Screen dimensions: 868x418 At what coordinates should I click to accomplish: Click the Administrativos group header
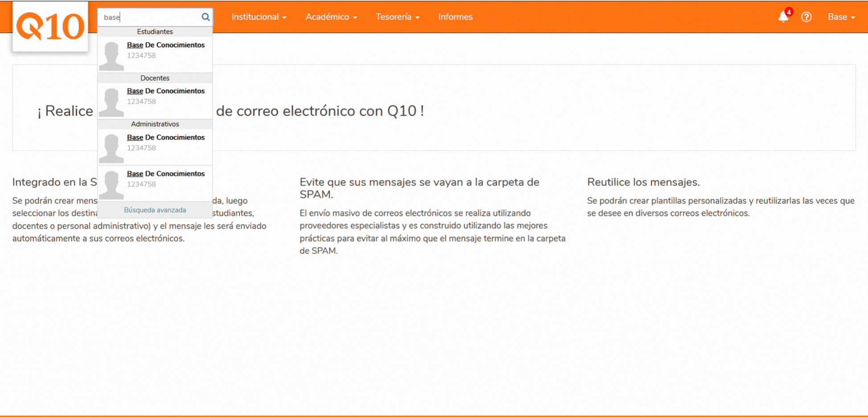tap(155, 124)
